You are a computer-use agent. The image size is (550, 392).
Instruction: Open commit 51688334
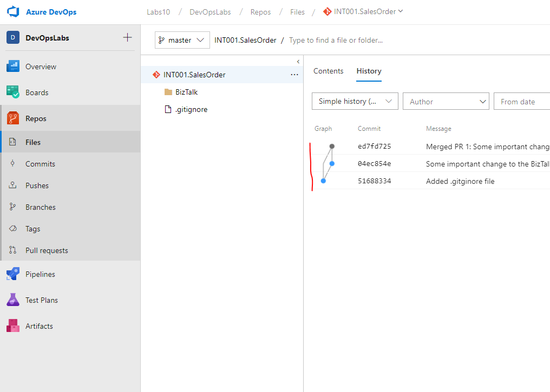[374, 181]
